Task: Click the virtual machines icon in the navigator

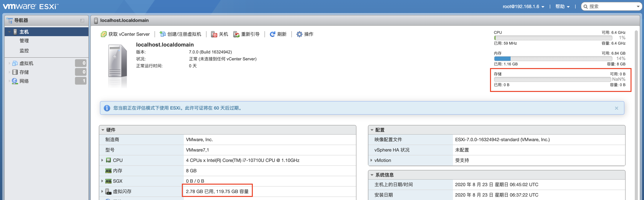Action: click(x=15, y=63)
